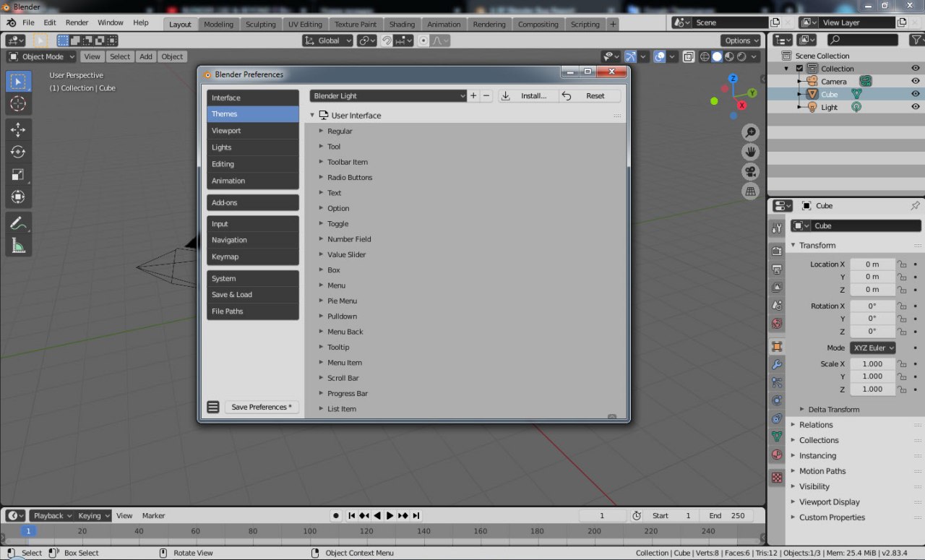Click the Add menu in viewport header

146,56
